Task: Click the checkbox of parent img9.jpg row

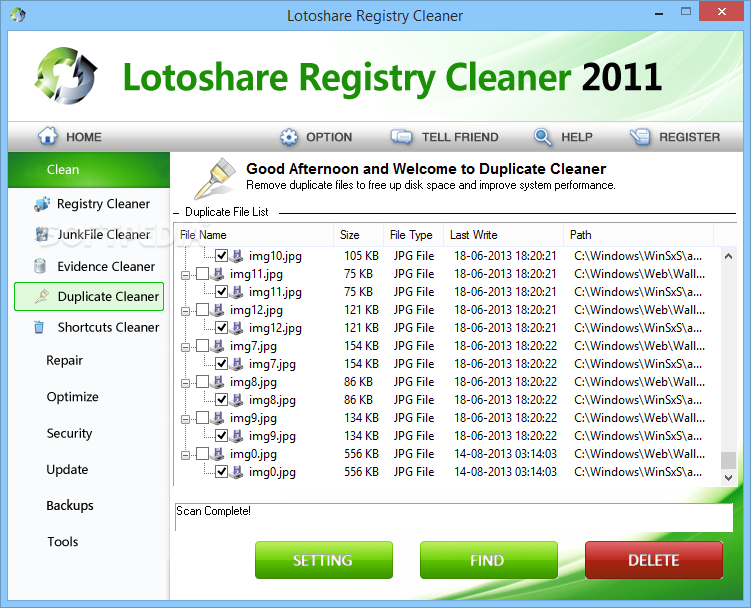Action: pyautogui.click(x=202, y=417)
